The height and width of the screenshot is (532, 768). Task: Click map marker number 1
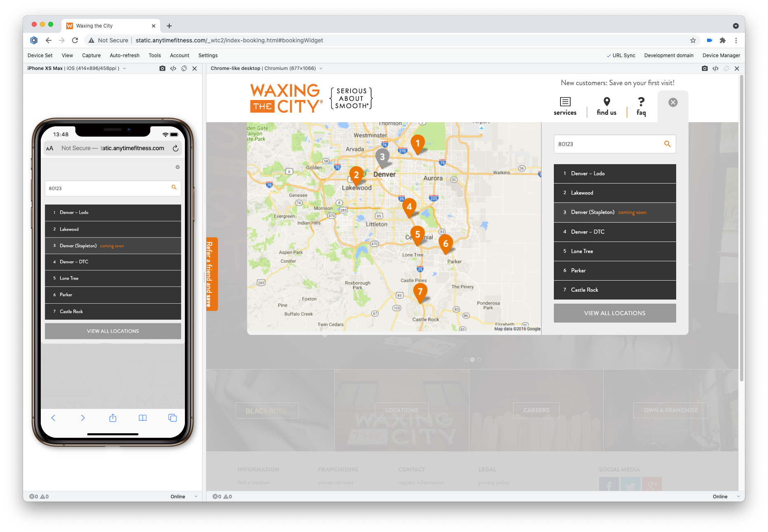(418, 144)
